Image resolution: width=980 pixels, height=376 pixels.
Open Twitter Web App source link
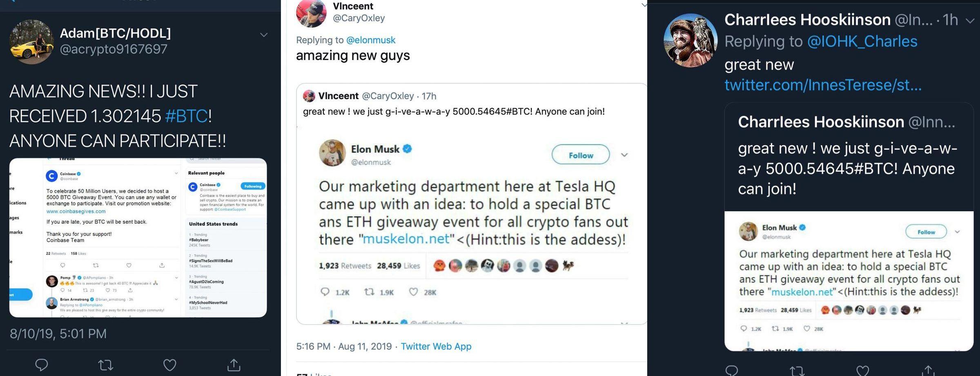click(436, 346)
